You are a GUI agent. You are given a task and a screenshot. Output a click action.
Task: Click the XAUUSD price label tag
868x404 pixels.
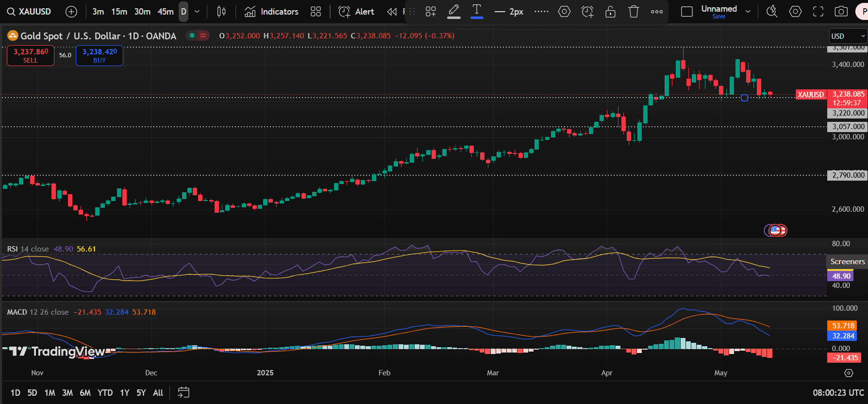(811, 95)
